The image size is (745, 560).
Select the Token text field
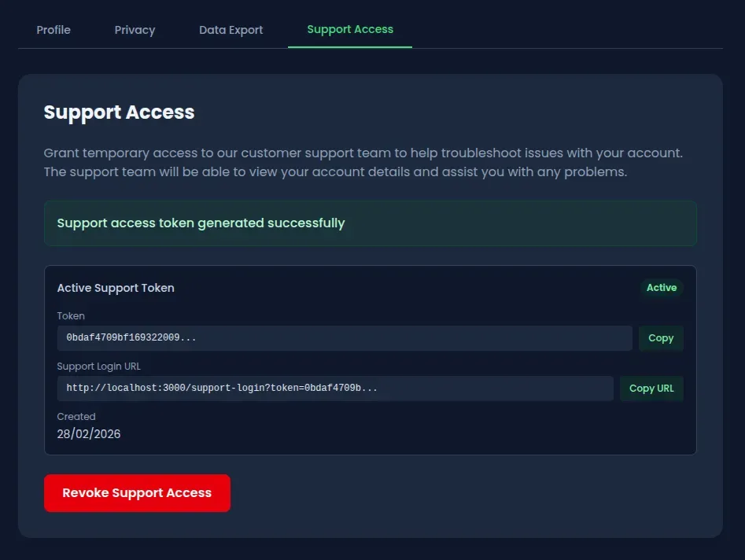(x=345, y=337)
